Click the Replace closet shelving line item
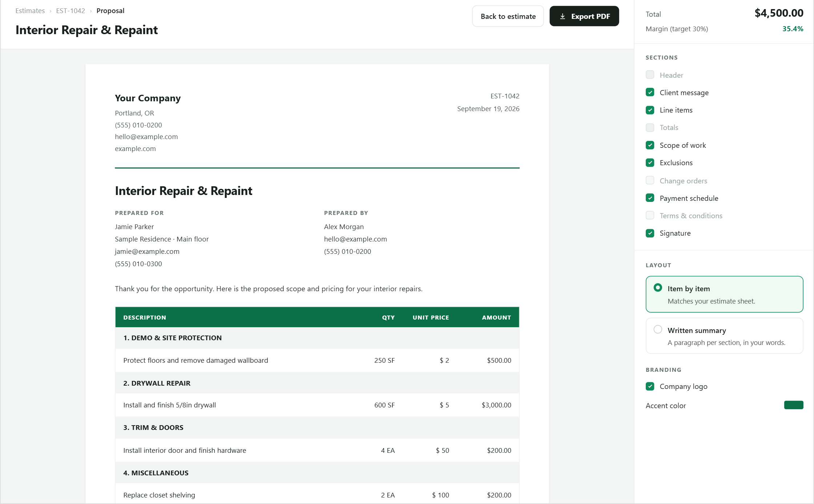Screen dimensions: 814x504 pos(159,495)
